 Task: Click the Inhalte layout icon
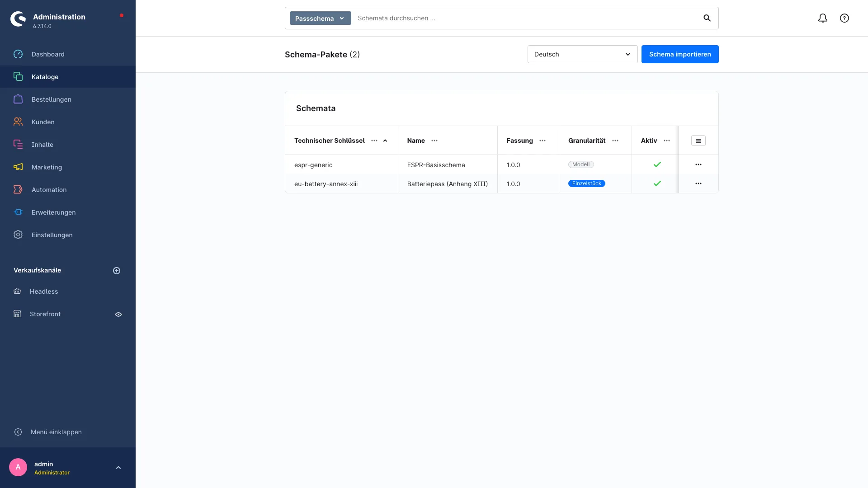[18, 145]
